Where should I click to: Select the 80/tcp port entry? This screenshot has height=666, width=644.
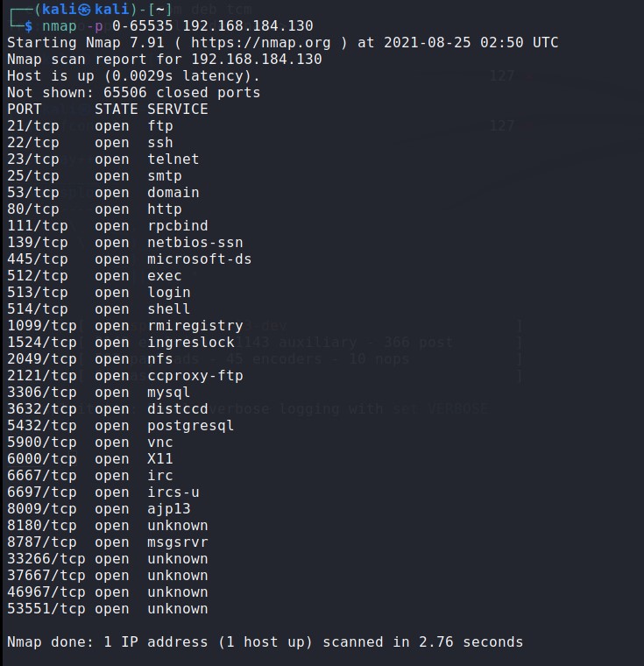coord(33,209)
